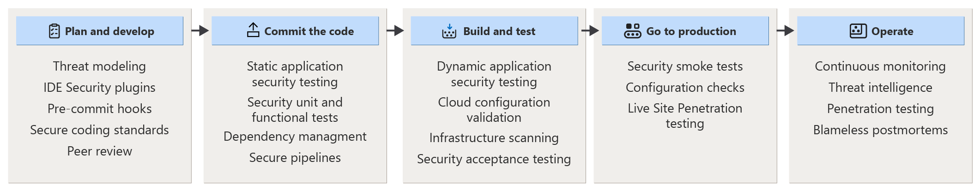This screenshot has width=980, height=191.
Task: Click Static application security testing
Action: (x=295, y=74)
